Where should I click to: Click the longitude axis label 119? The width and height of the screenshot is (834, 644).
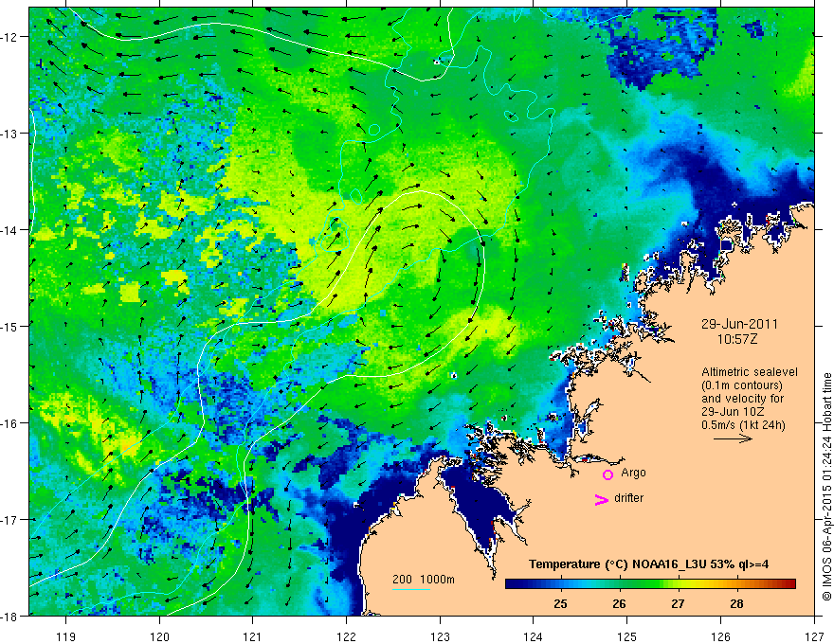tap(66, 636)
